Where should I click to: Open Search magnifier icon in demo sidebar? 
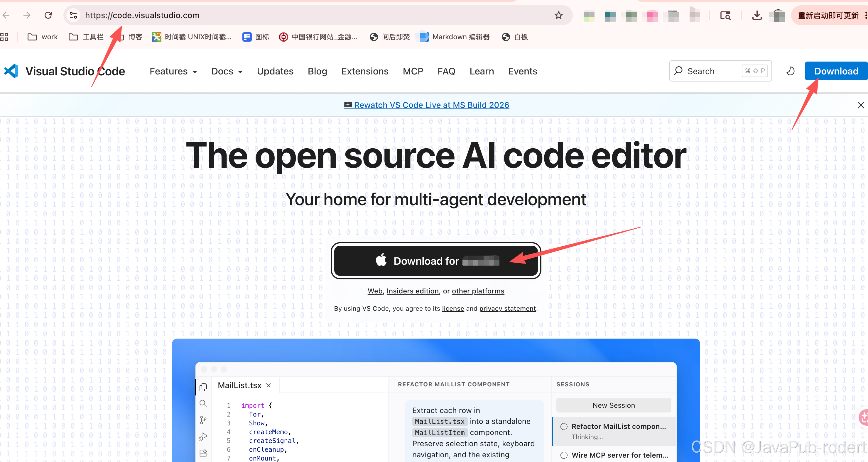[x=203, y=403]
